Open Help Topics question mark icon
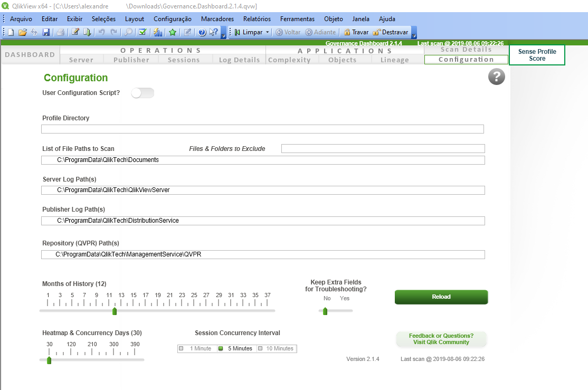Image resolution: width=588 pixels, height=390 pixels. tap(202, 32)
